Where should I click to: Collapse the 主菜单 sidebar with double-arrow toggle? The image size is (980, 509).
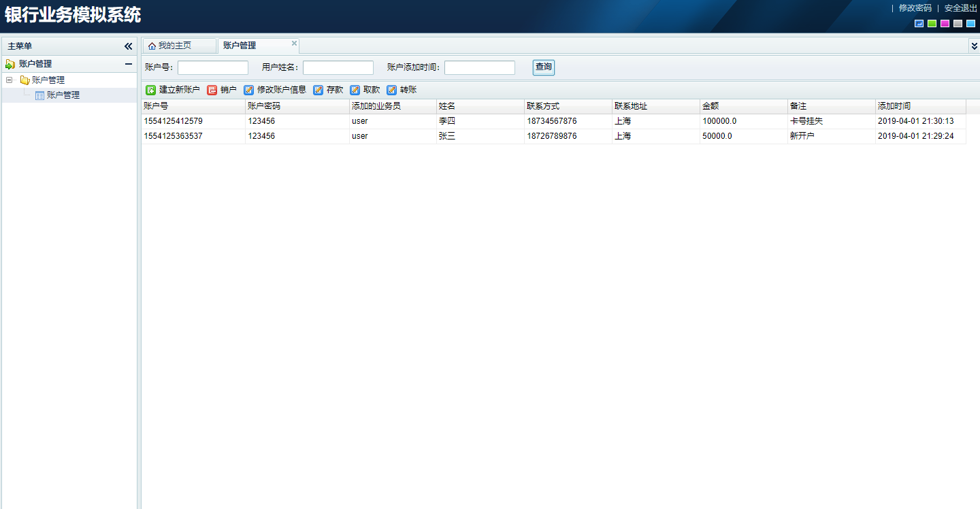point(128,46)
